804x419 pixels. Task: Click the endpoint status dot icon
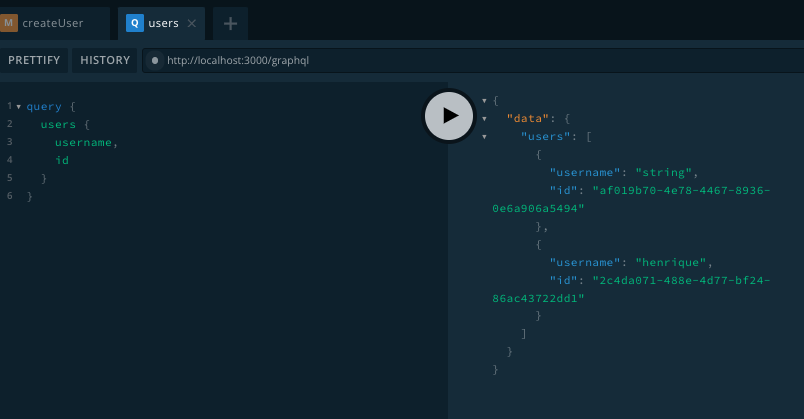coord(155,61)
